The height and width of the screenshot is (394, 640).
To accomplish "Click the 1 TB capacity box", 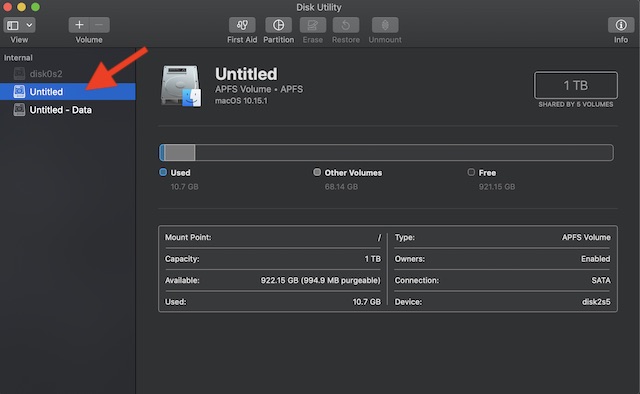I will [576, 85].
